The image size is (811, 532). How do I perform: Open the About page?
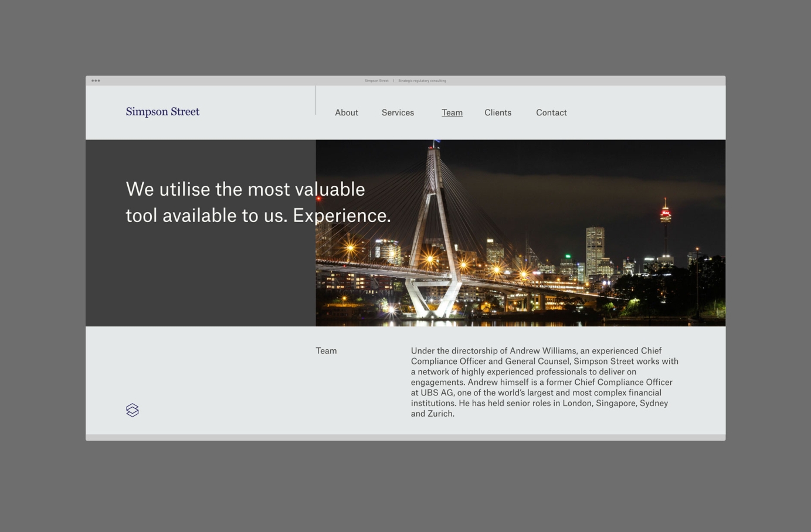tap(347, 112)
